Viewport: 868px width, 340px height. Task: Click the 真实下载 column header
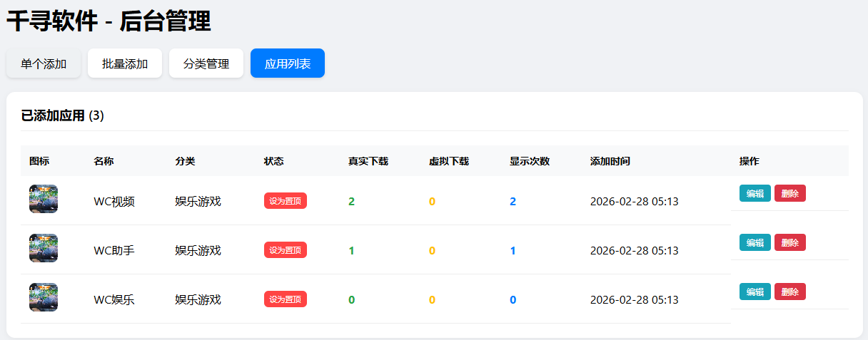tap(368, 161)
